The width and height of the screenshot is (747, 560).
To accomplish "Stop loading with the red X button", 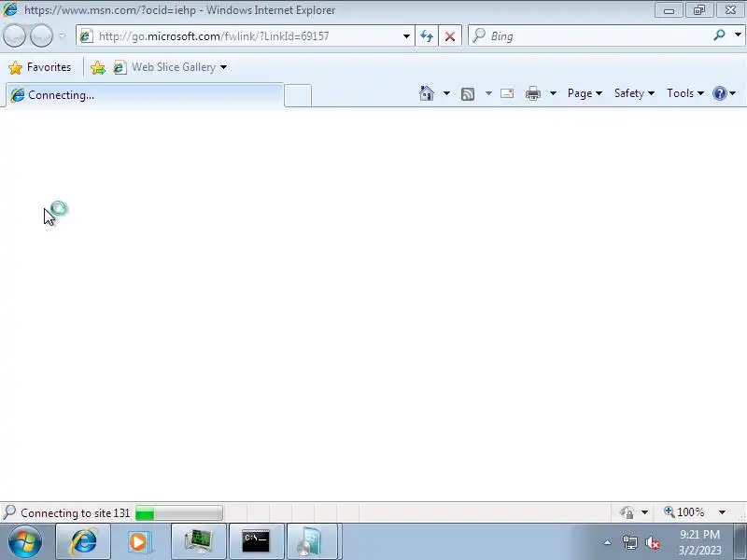I will pyautogui.click(x=449, y=36).
